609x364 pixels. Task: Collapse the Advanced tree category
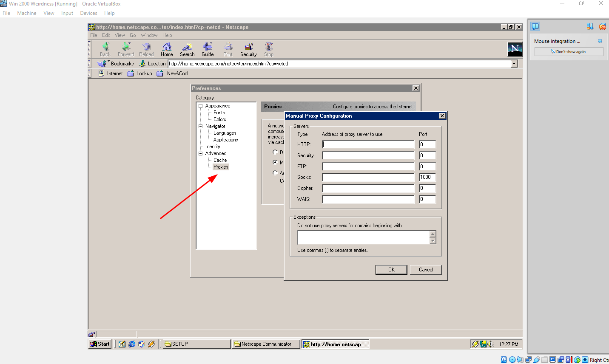200,153
